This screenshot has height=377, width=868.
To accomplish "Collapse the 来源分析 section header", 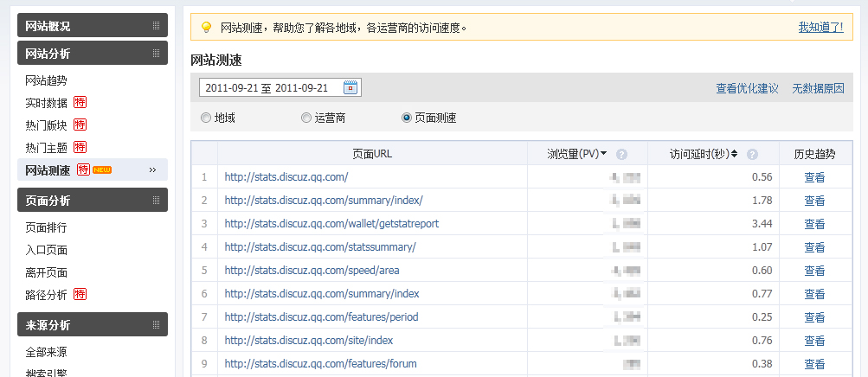I will point(93,324).
